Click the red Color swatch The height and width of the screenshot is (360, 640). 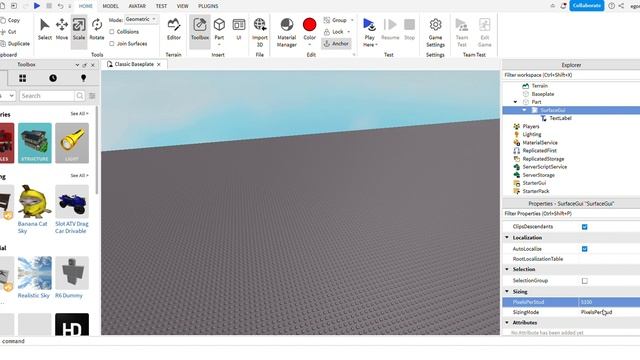point(309,24)
